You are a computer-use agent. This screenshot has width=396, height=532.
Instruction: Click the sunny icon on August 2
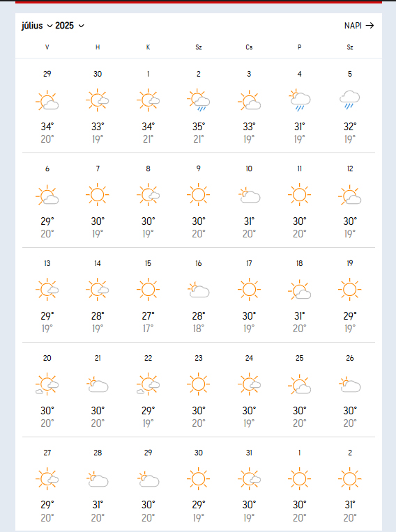350,479
